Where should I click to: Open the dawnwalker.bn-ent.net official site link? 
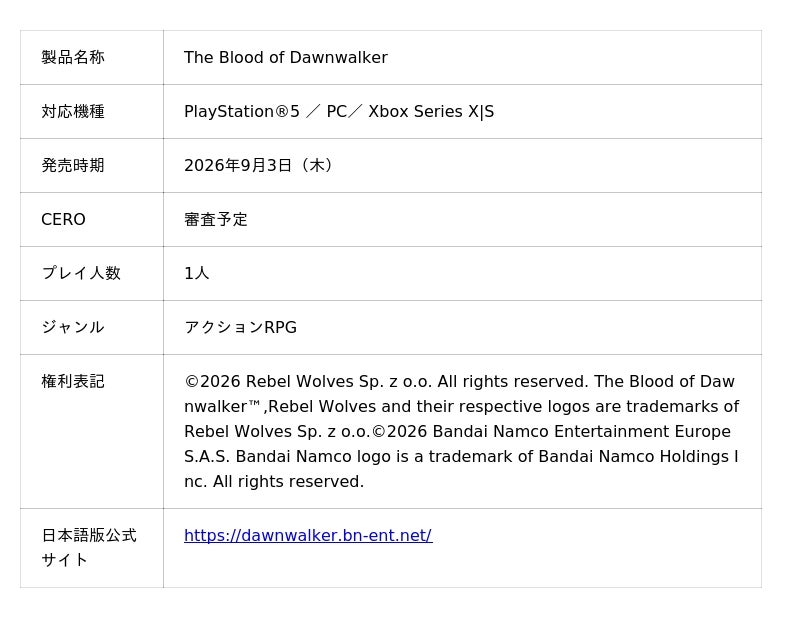pyautogui.click(x=307, y=536)
